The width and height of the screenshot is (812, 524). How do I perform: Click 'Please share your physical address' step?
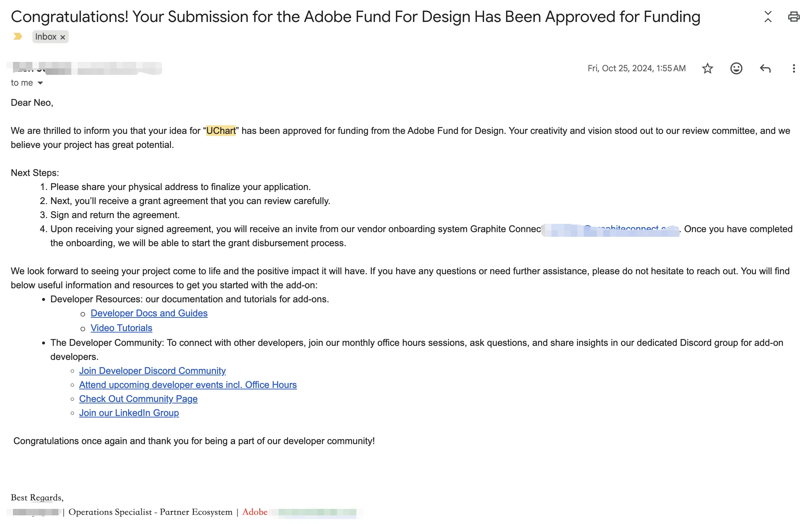(x=180, y=187)
